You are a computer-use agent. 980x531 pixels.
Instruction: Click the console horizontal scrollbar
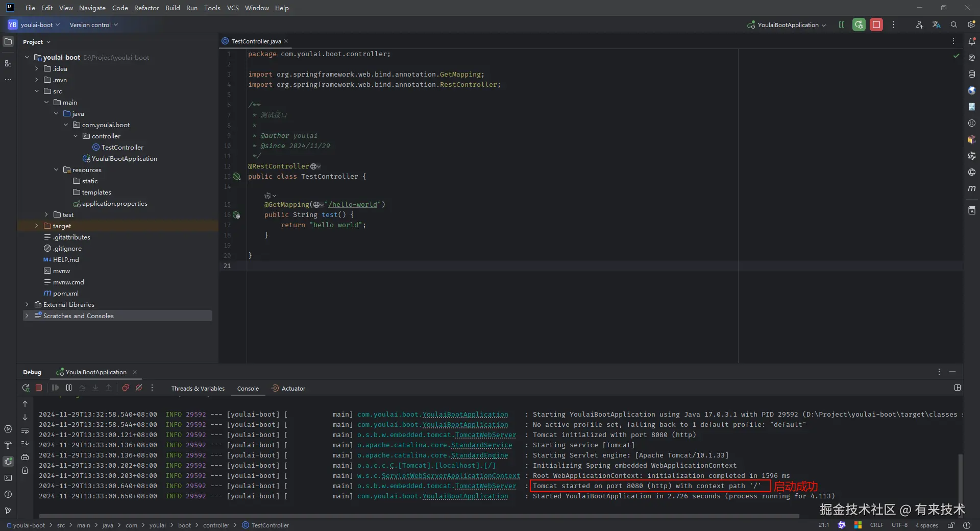coord(419,516)
